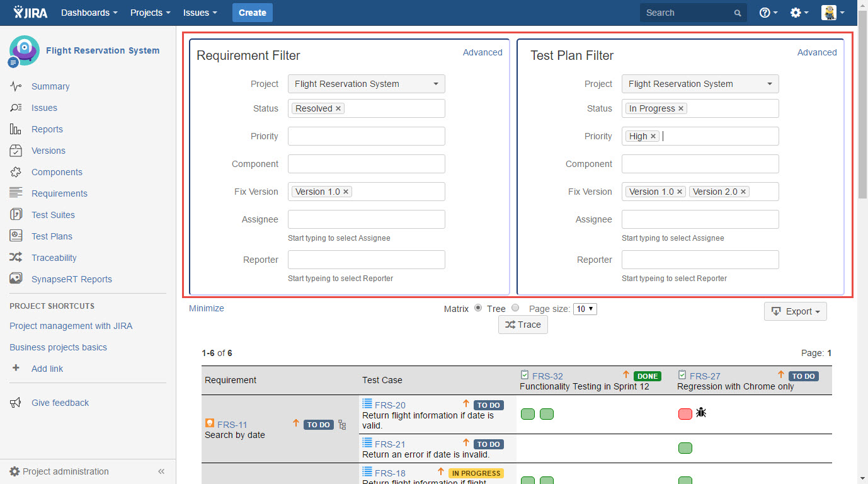Click the SynapseRT Reports icon
868x484 pixels.
click(x=16, y=279)
